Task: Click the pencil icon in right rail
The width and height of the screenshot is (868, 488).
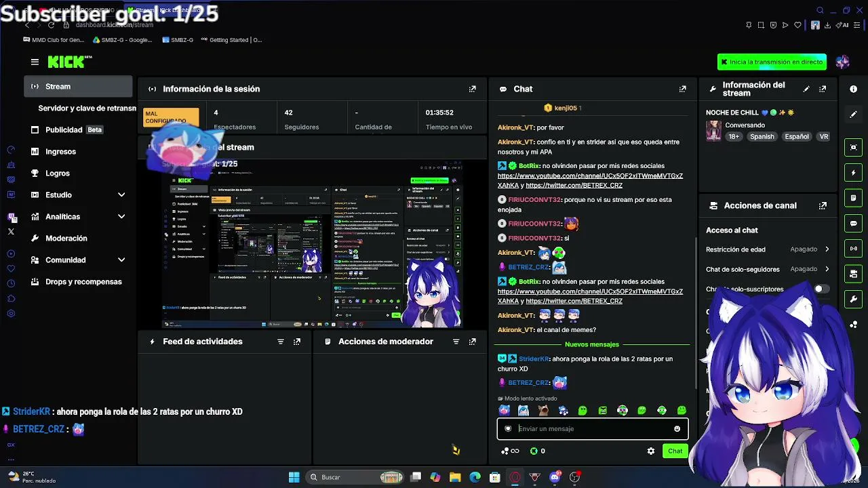Action: 853,115
